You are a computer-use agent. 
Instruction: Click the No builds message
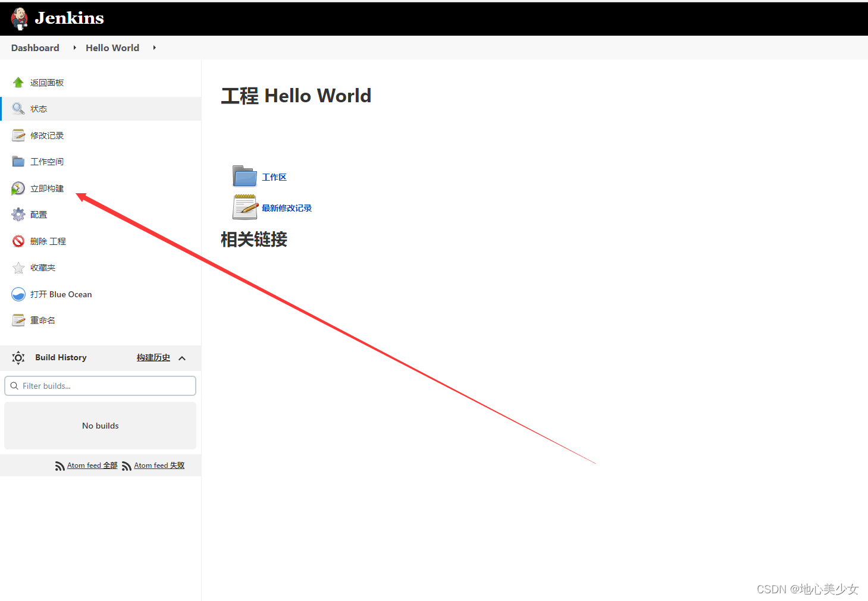pyautogui.click(x=101, y=426)
